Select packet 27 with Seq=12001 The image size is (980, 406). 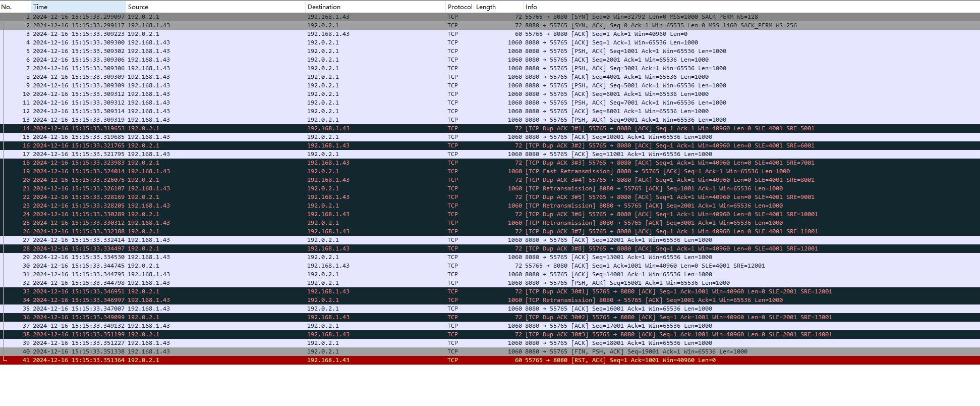pos(490,240)
